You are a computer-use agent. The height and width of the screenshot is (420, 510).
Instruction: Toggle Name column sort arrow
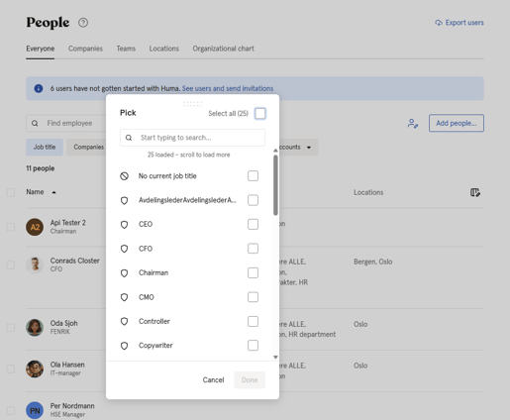coord(53,192)
